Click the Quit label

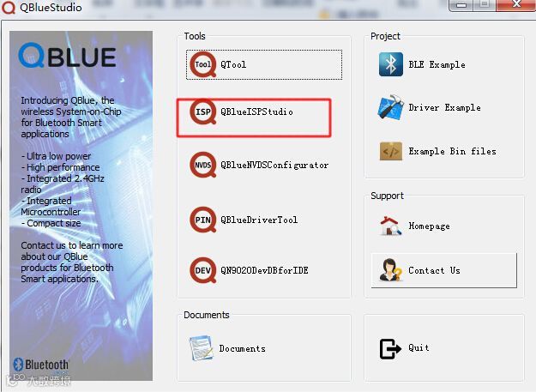[x=419, y=348]
